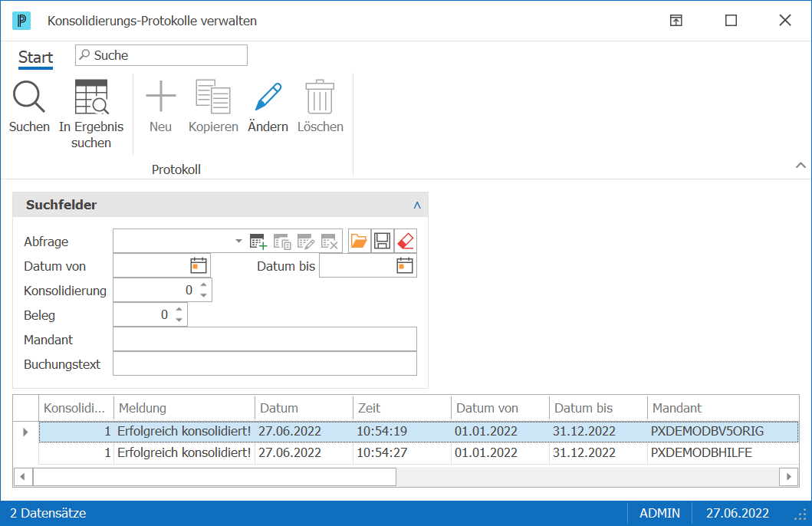Click the Datum von column header
812x526 pixels.
pos(500,408)
